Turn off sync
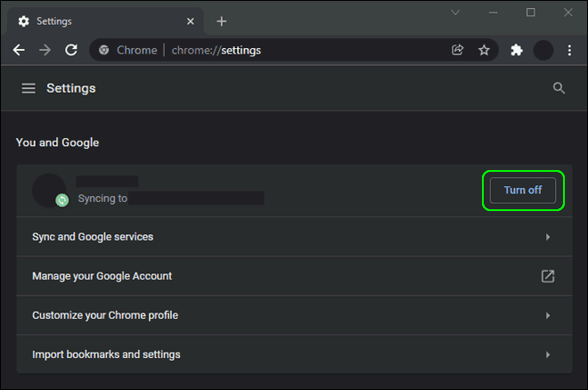Screen dimensions: 588x390 click(523, 191)
